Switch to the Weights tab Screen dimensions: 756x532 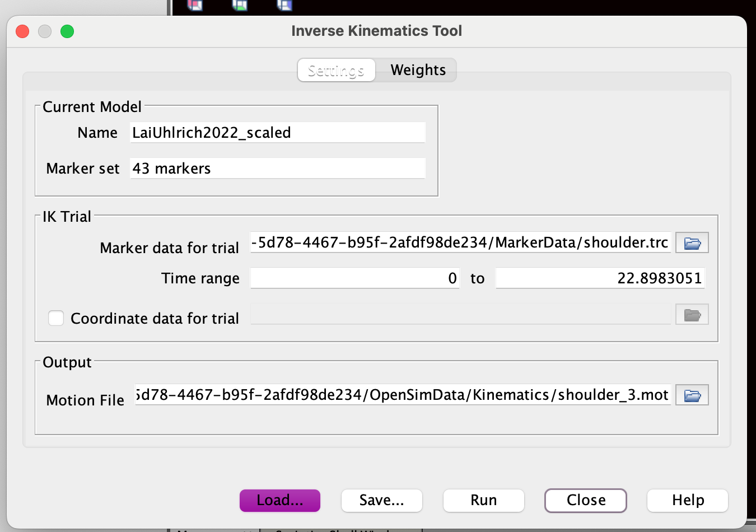point(418,70)
